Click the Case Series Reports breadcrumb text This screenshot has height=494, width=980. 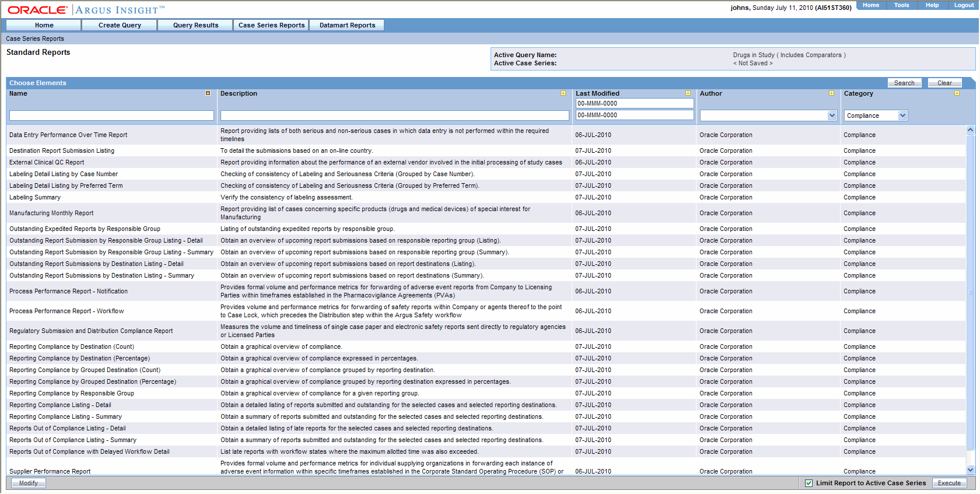pyautogui.click(x=35, y=38)
